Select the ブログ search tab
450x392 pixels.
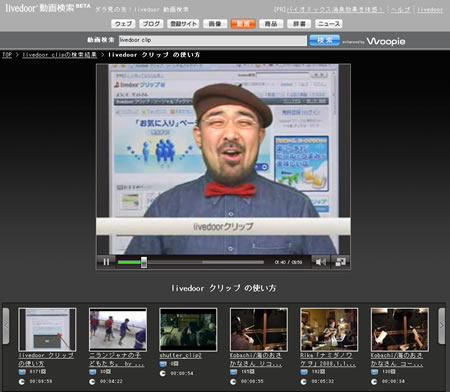coord(151,24)
